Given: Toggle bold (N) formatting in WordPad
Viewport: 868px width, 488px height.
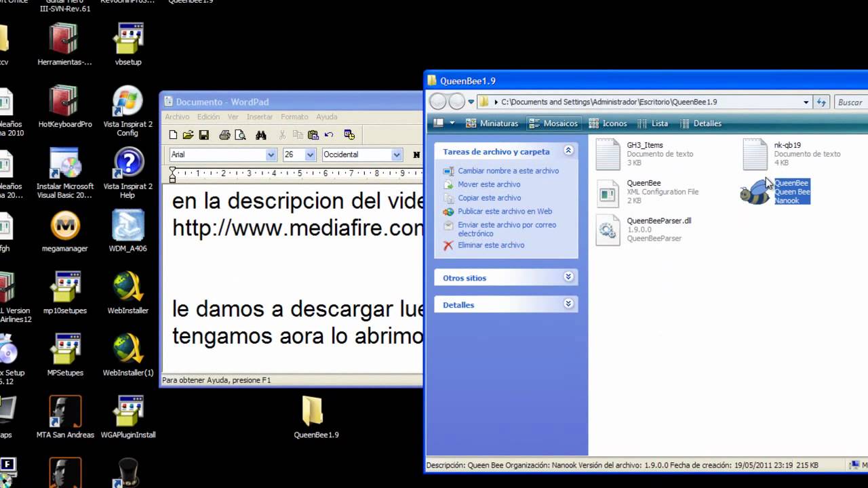Looking at the screenshot, I should (x=416, y=155).
